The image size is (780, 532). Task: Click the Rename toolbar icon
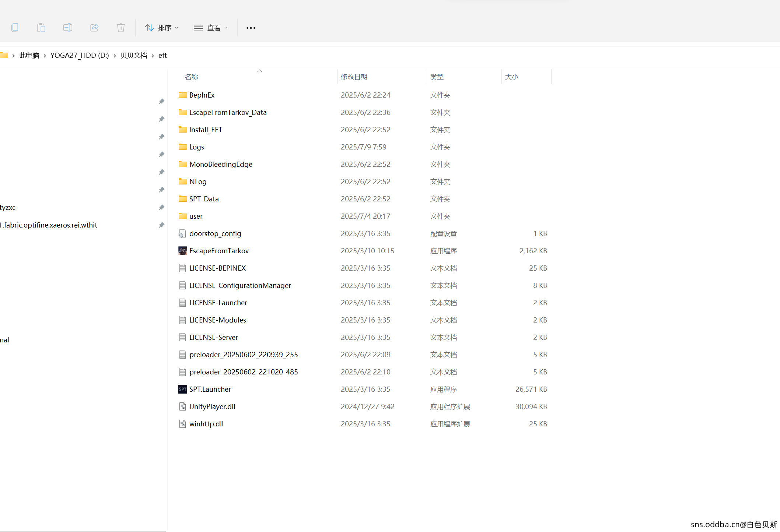pyautogui.click(x=68, y=28)
